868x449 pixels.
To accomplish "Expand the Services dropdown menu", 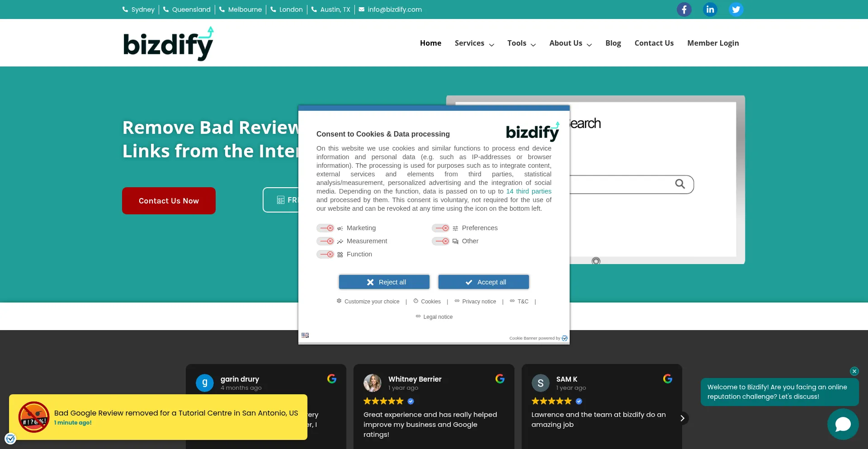I will click(474, 43).
